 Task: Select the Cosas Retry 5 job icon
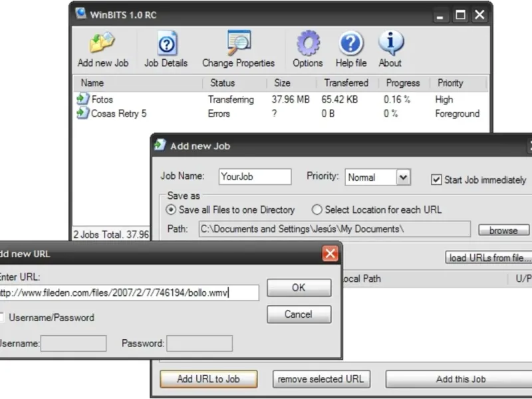tap(82, 113)
